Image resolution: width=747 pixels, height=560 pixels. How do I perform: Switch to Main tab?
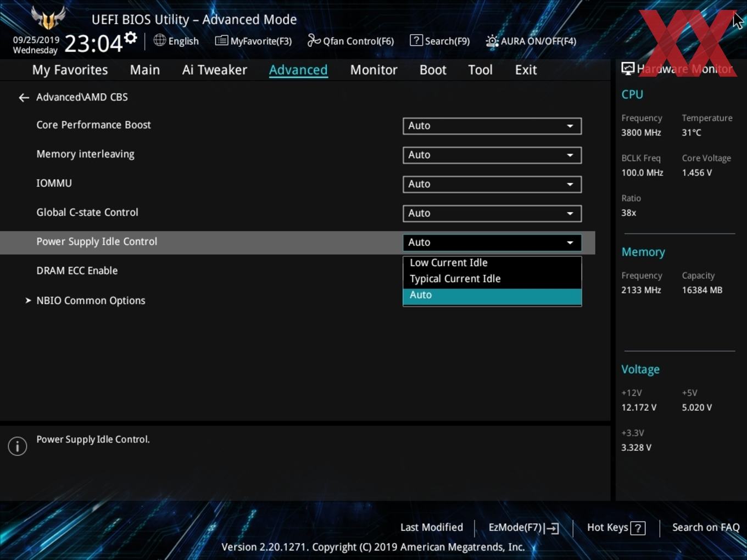145,70
